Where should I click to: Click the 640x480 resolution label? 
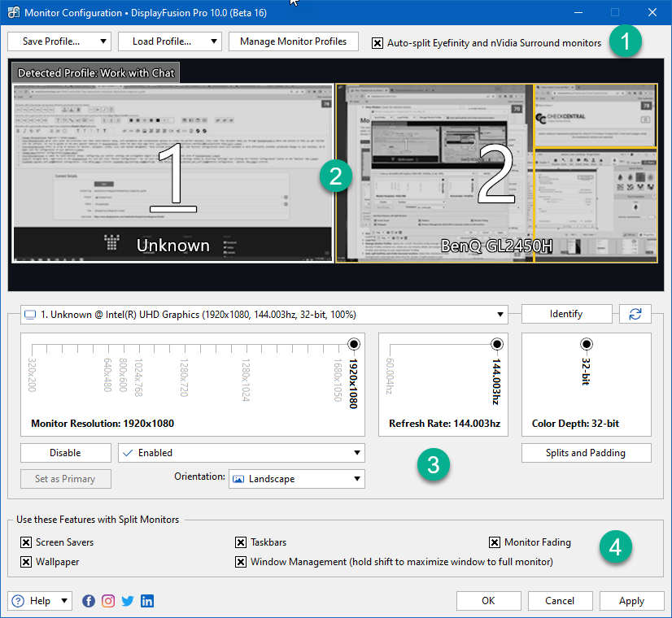point(107,375)
